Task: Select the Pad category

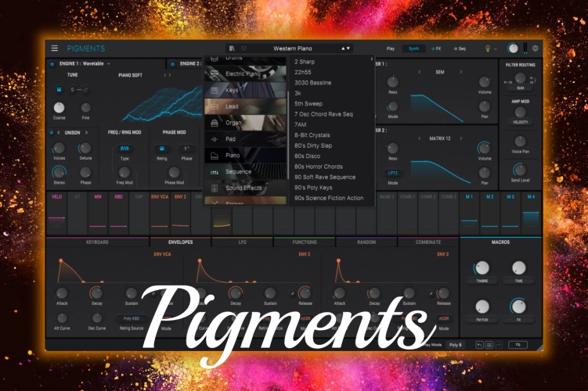Action: tap(245, 139)
